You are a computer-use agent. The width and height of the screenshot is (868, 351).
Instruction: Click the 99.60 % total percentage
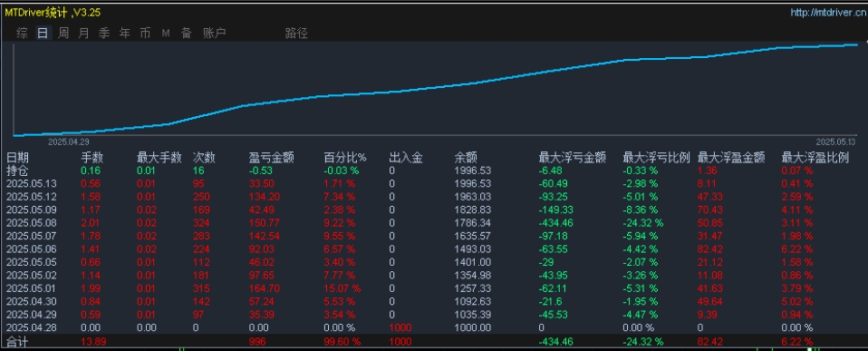[x=342, y=342]
